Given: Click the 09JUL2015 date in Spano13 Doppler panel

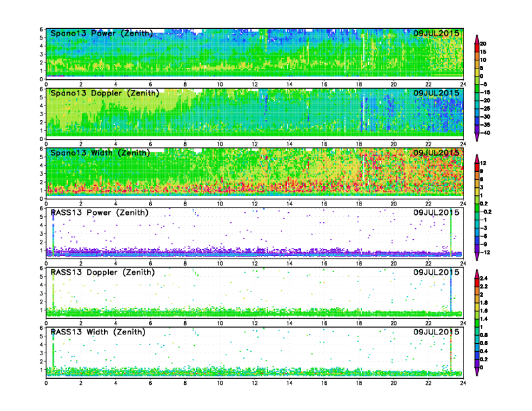Looking at the screenshot, I should [436, 93].
